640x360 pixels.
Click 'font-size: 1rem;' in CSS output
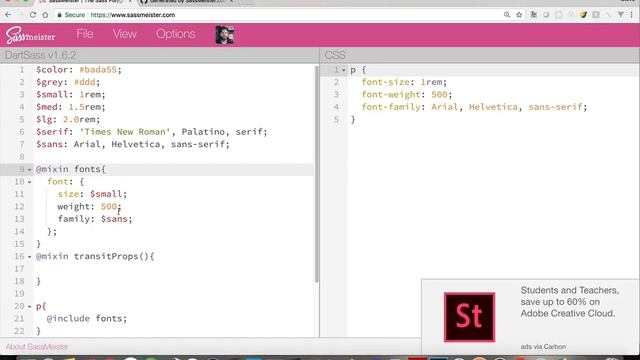[x=404, y=82]
